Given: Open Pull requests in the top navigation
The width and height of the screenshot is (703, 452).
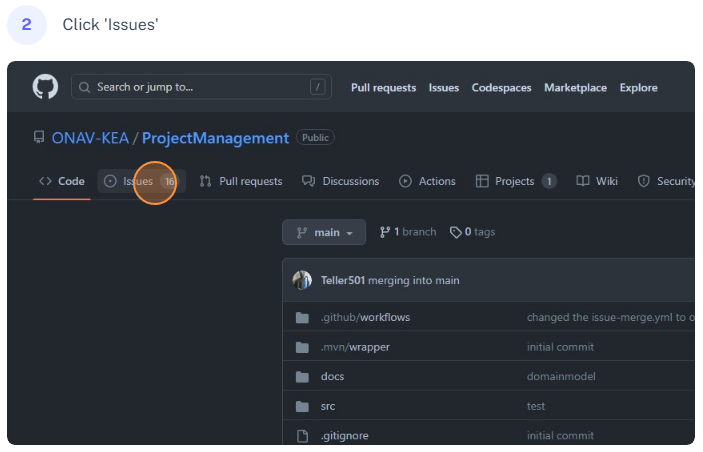Looking at the screenshot, I should click(x=383, y=87).
